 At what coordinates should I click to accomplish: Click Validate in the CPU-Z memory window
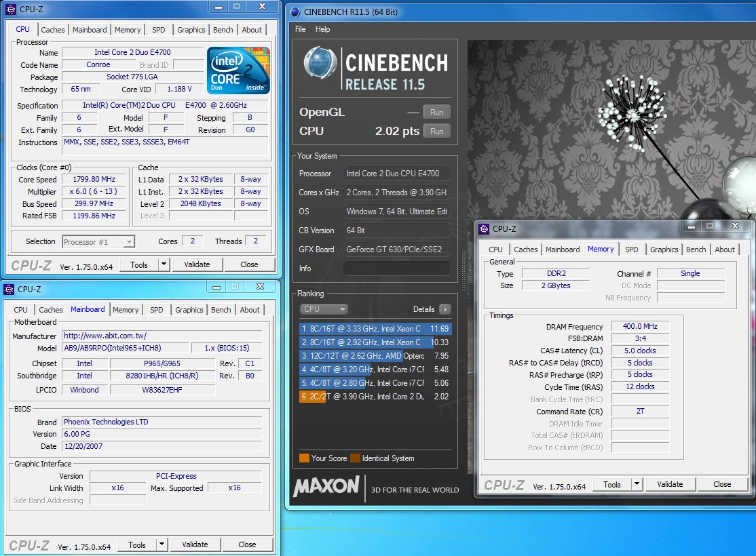click(670, 484)
